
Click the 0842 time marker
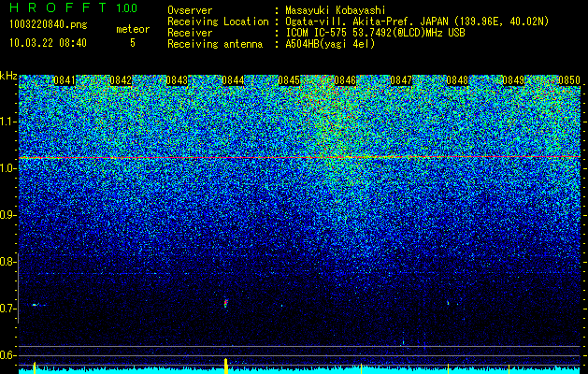click(x=121, y=80)
